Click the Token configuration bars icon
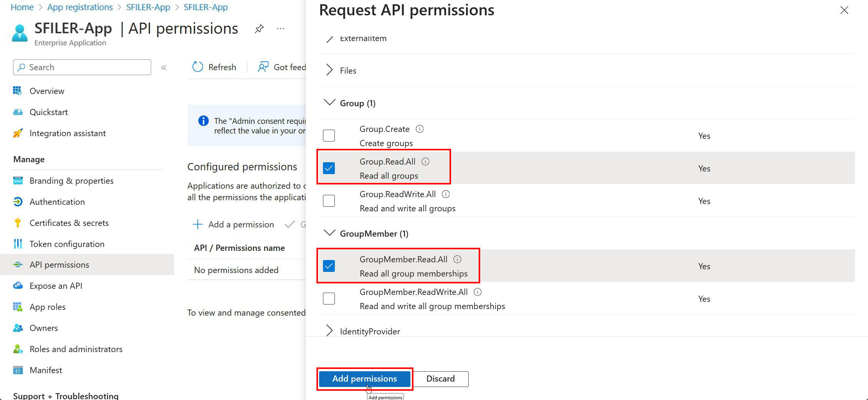The width and height of the screenshot is (868, 400). tap(18, 244)
